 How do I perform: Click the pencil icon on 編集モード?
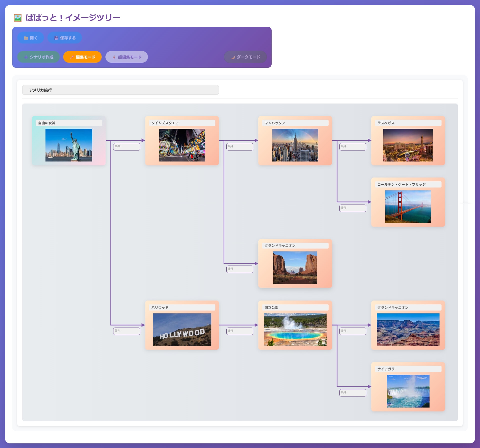pos(72,57)
